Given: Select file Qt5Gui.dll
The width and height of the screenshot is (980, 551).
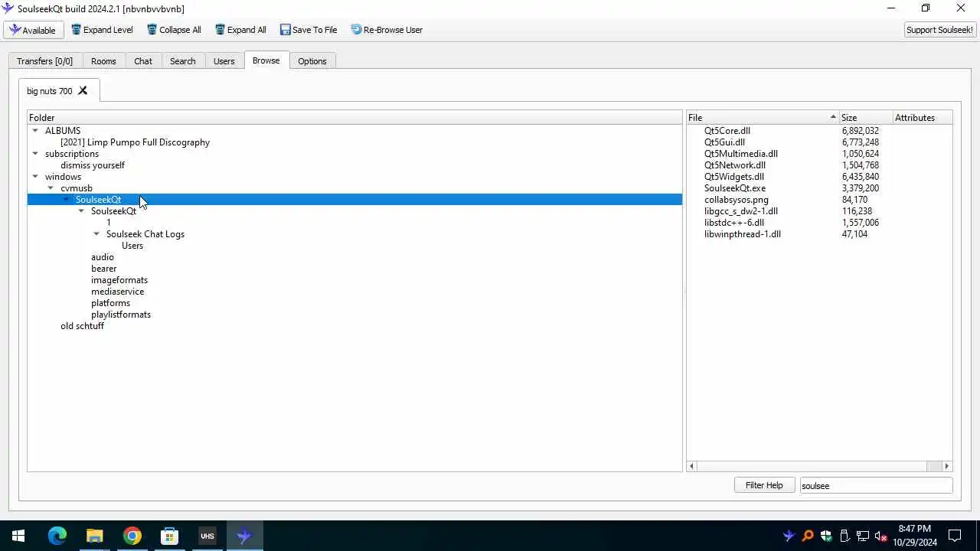Looking at the screenshot, I should 724,142.
